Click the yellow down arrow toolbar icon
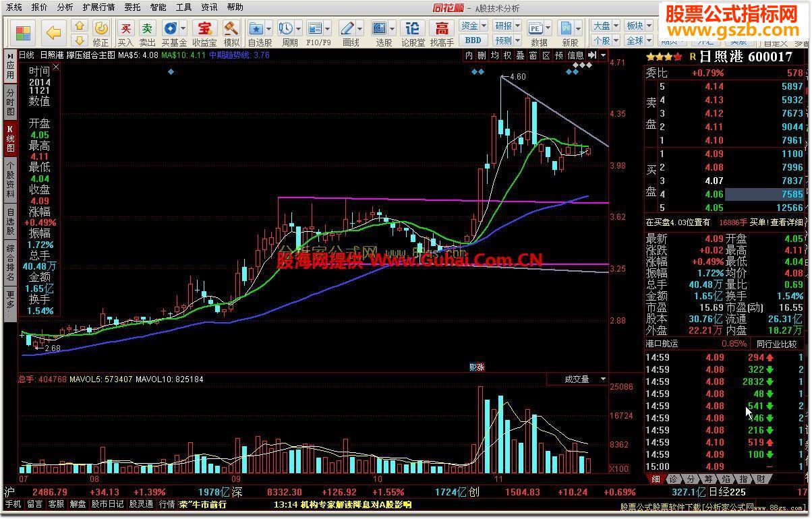 (80, 40)
